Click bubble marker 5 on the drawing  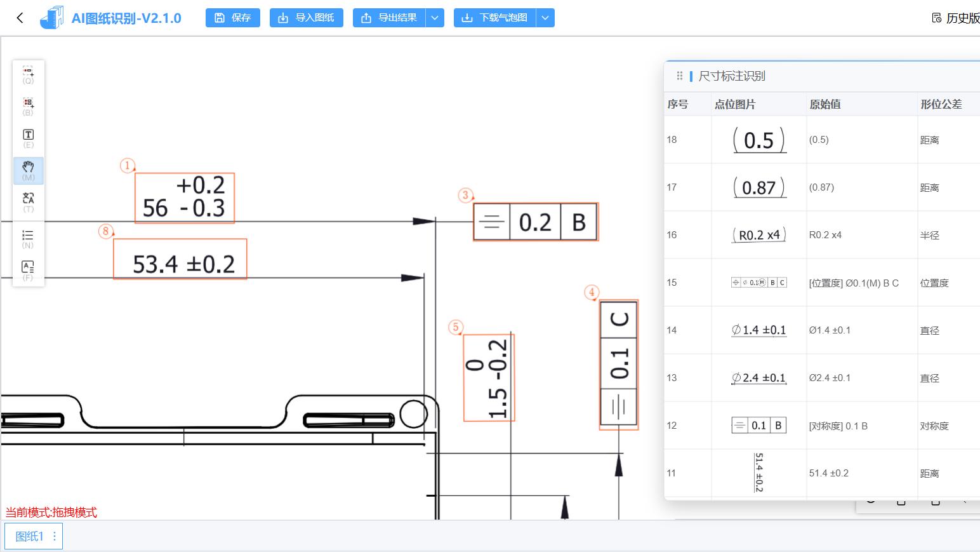click(456, 327)
